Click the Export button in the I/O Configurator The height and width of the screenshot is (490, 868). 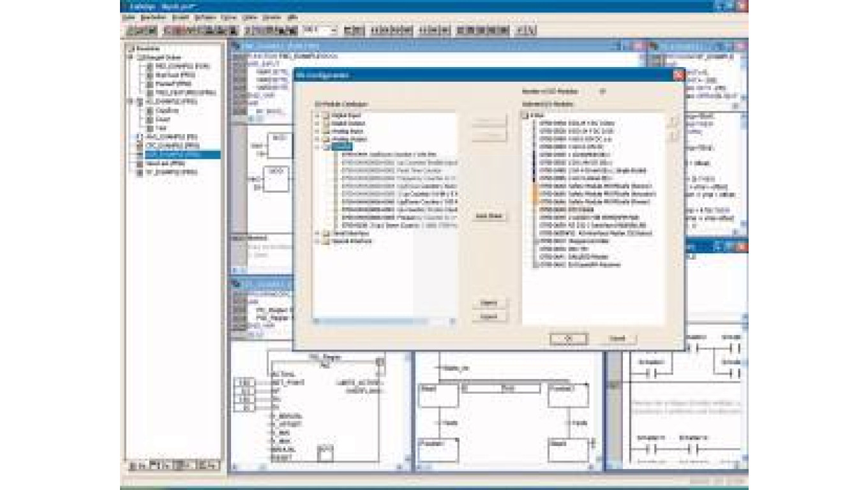click(x=488, y=315)
